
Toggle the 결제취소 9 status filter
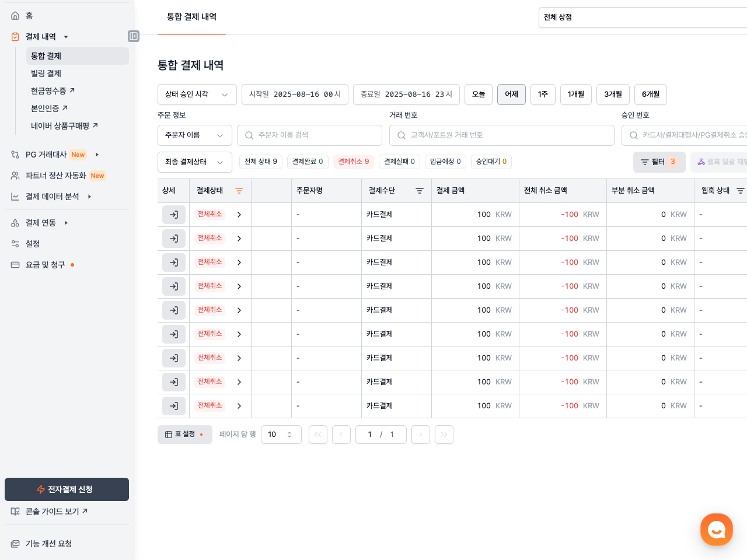click(353, 162)
